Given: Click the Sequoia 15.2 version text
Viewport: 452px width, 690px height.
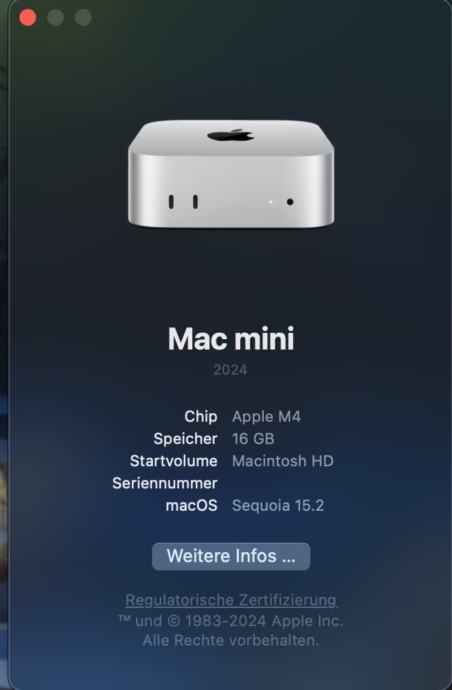Looking at the screenshot, I should 278,506.
